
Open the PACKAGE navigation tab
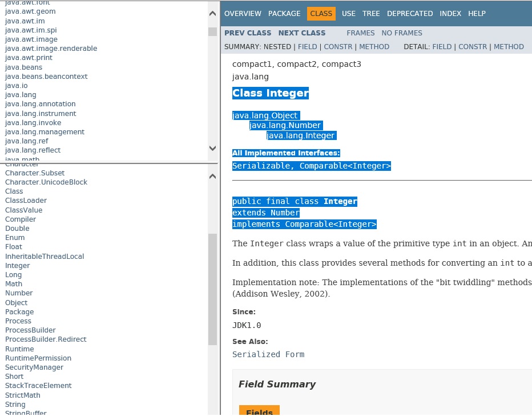pos(284,14)
